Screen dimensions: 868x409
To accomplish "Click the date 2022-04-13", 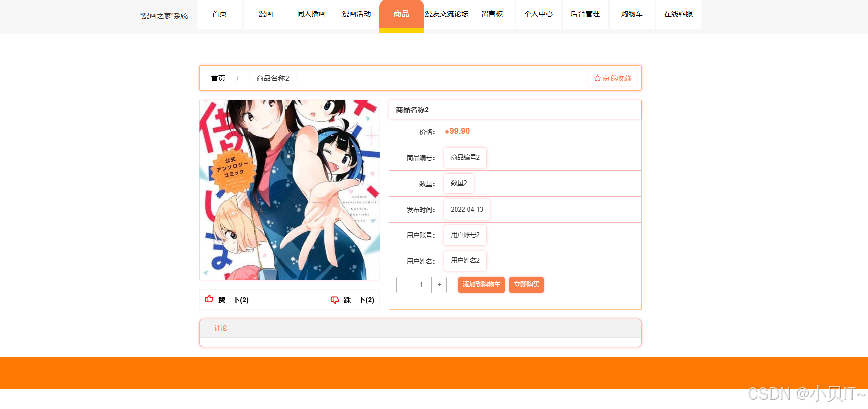I will pyautogui.click(x=467, y=210).
